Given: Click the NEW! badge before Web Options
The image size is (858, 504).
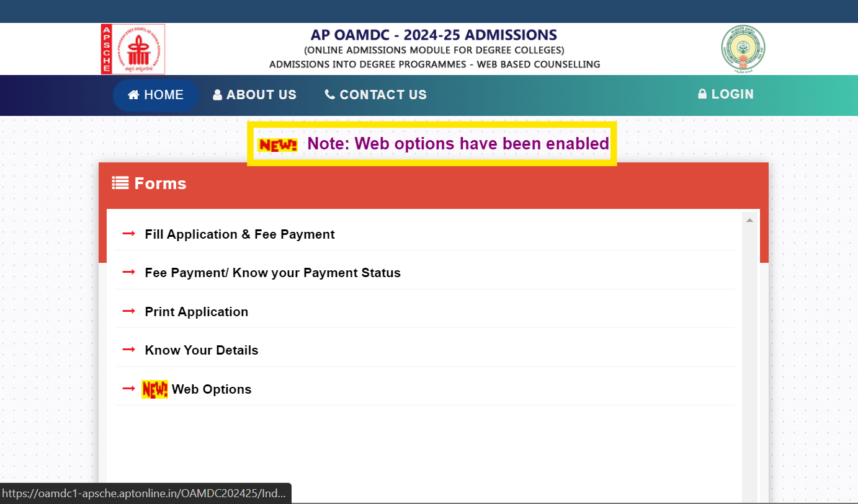Looking at the screenshot, I should 154,389.
